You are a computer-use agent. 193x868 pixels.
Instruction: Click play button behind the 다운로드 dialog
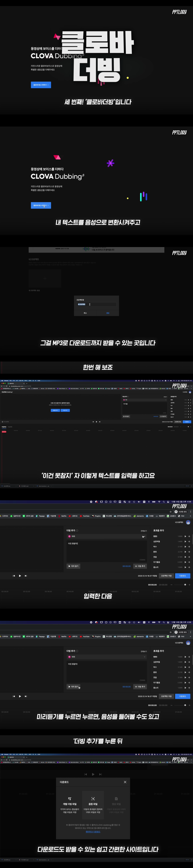pos(93,774)
